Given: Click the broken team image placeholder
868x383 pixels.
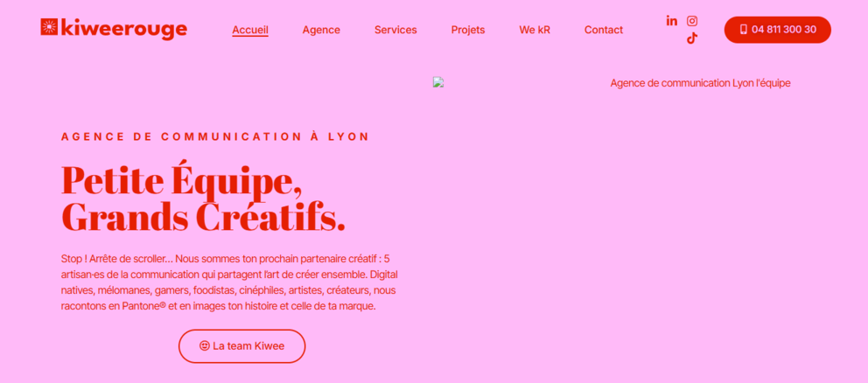Looking at the screenshot, I should pyautogui.click(x=438, y=83).
